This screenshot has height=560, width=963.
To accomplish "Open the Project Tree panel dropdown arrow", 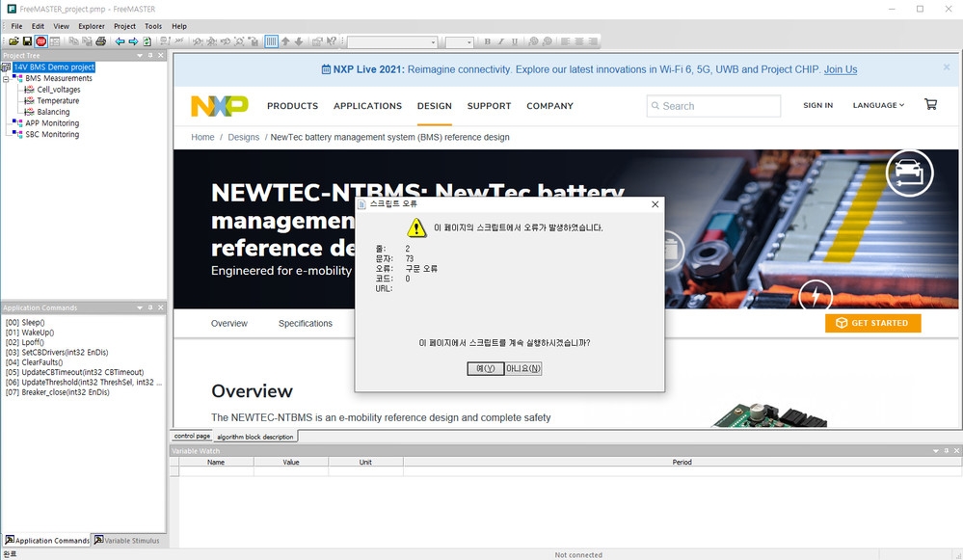I will [x=140, y=55].
